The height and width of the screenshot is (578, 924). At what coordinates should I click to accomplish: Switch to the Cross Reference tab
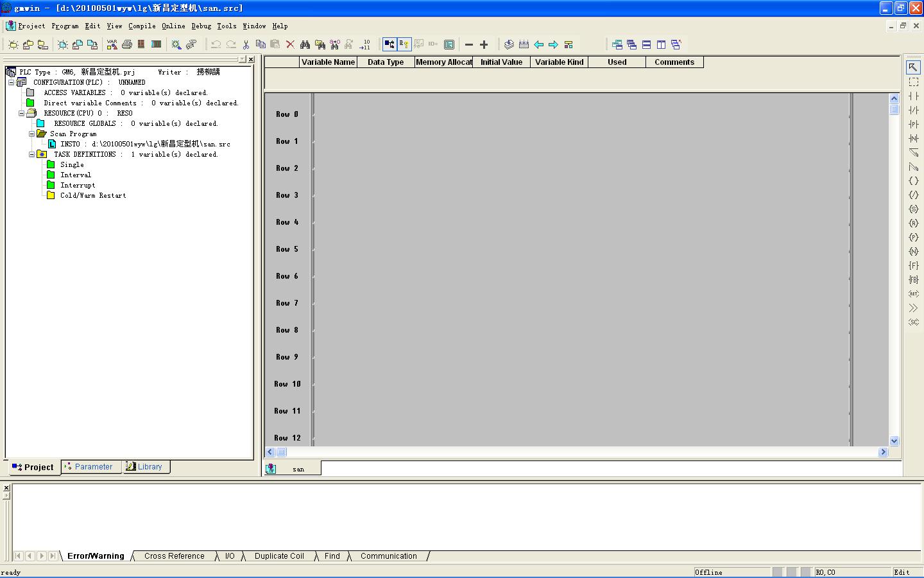point(174,556)
